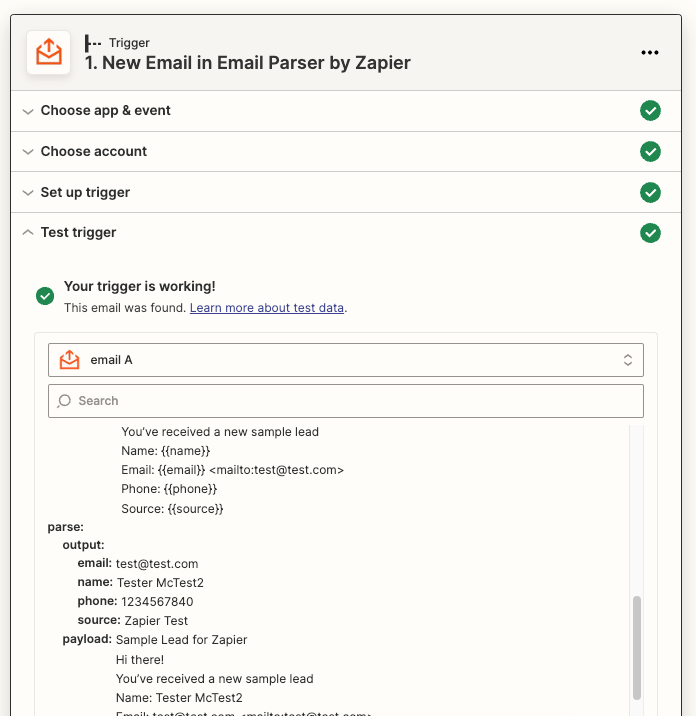Click payload line Name: Tester McTest2
This screenshot has height=716, width=696.
(179, 698)
